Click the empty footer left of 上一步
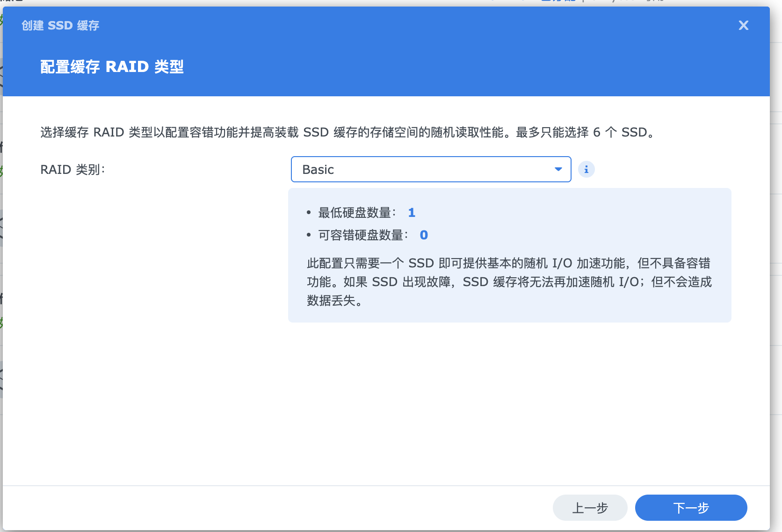Viewport: 782px width, 532px height. point(281,508)
